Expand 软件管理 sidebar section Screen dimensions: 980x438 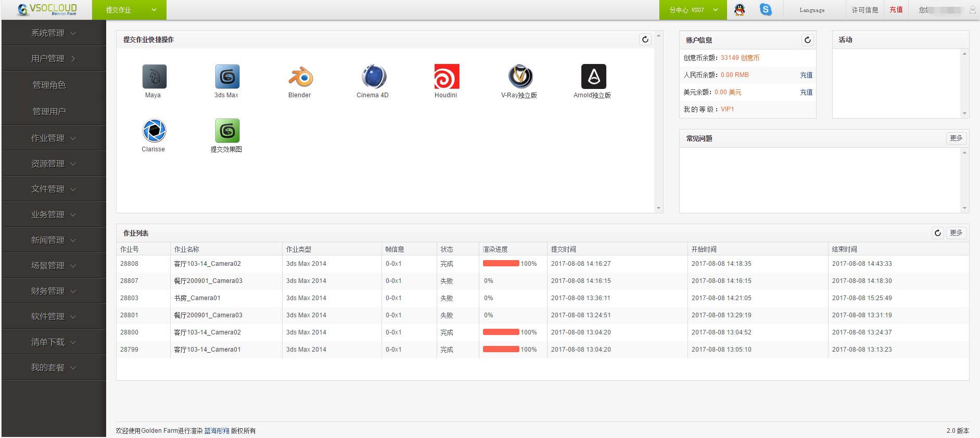(54, 316)
